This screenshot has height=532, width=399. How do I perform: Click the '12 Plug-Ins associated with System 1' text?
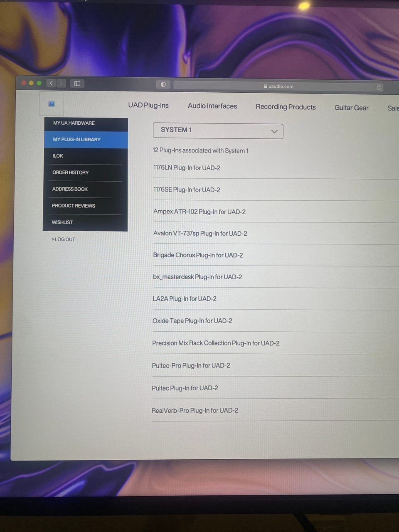200,150
